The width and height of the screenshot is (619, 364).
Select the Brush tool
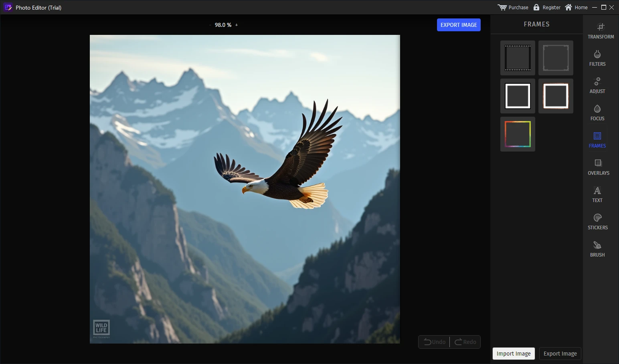pos(597,249)
